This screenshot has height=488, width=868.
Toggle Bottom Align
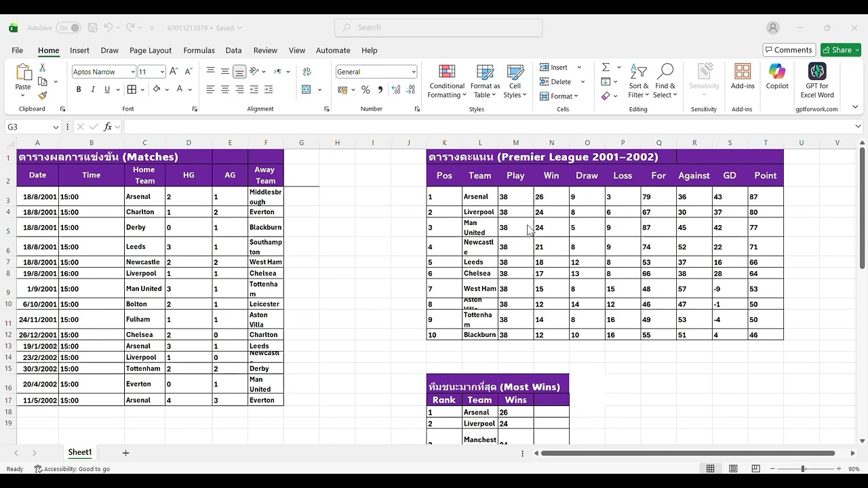tap(239, 71)
